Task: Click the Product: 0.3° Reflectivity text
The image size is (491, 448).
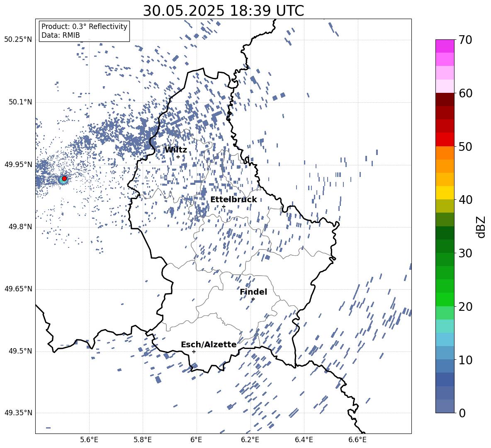Action: pos(84,27)
